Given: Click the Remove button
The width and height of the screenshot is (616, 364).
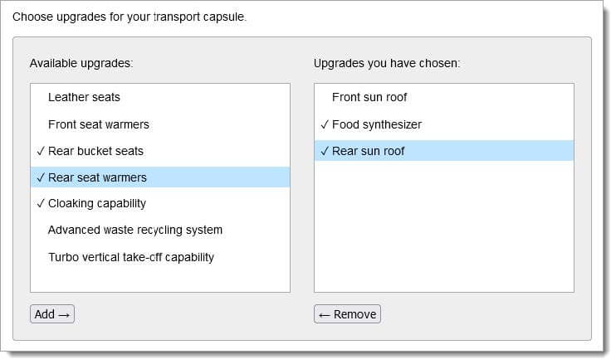Looking at the screenshot, I should (x=347, y=314).
